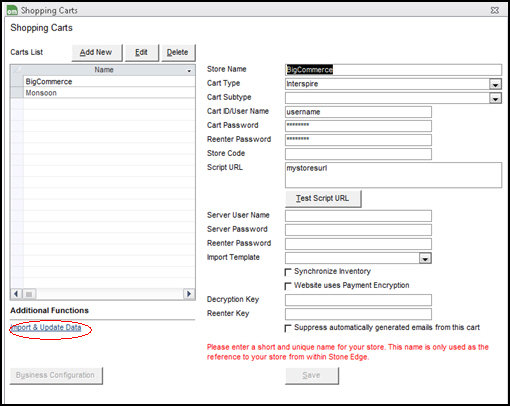Click the Add New button
The width and height of the screenshot is (510, 406).
click(x=97, y=52)
